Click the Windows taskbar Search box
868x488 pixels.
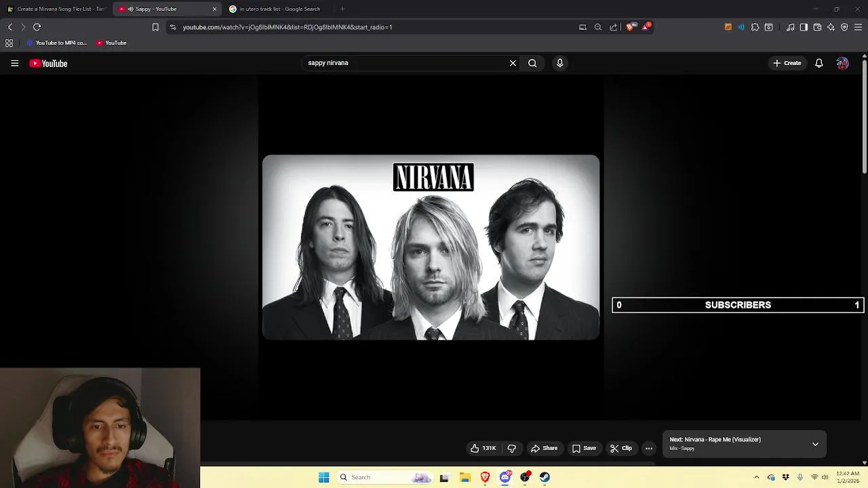384,477
